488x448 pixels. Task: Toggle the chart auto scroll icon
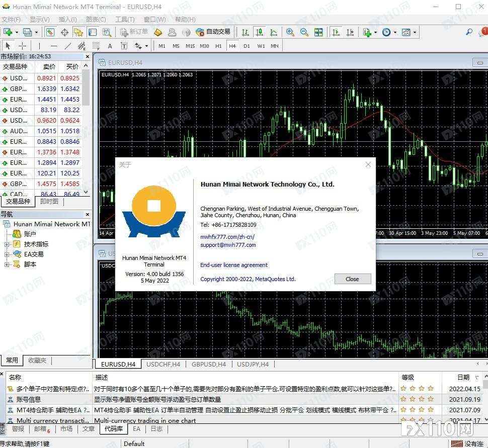[336, 32]
